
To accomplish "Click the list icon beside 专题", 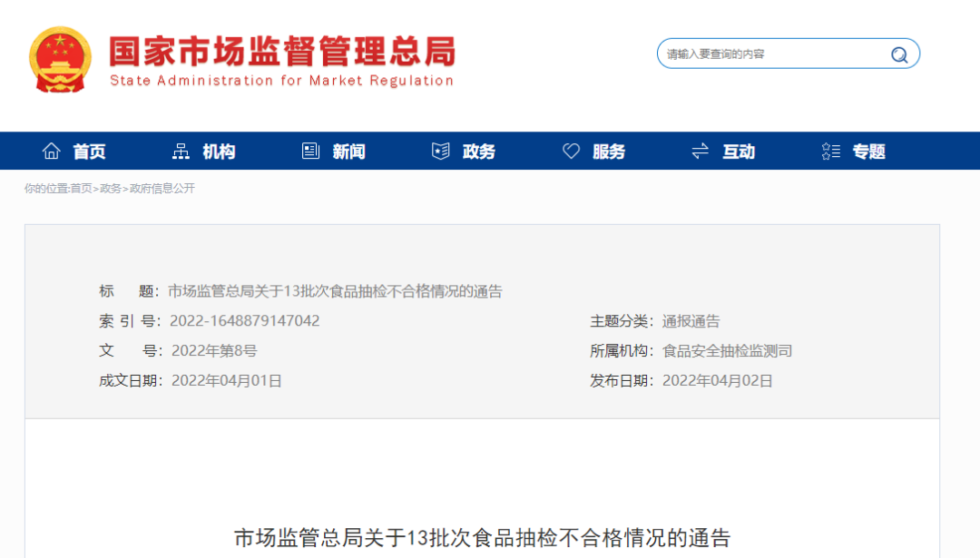I will (x=830, y=152).
